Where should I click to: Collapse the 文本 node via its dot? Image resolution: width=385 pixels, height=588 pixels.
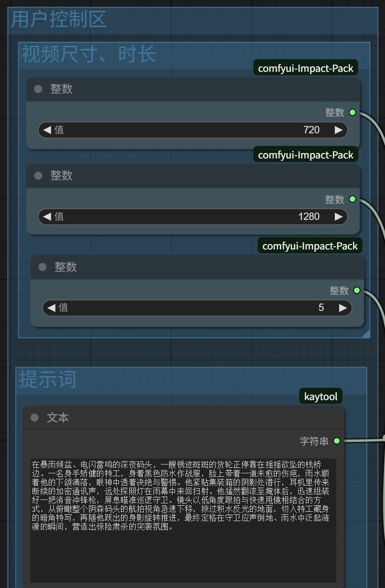[34, 417]
